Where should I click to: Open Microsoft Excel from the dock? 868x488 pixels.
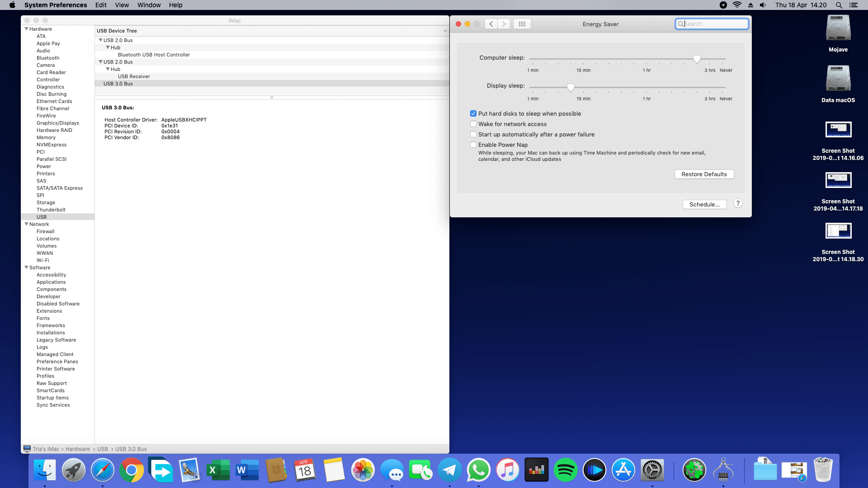tap(218, 470)
